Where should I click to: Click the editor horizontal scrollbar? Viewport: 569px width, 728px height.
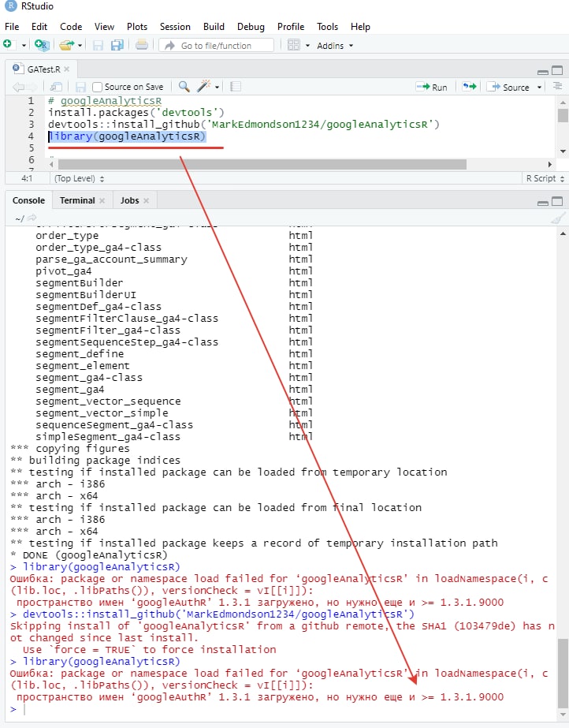click(262, 164)
